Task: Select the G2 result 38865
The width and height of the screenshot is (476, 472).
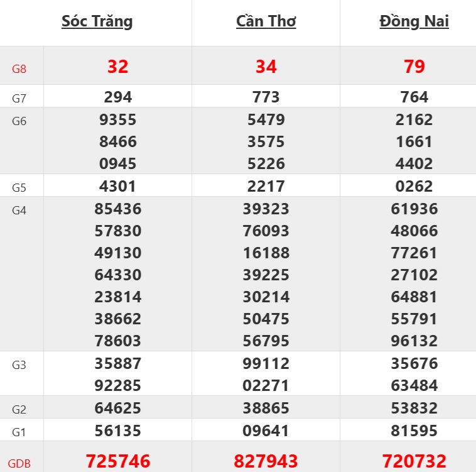Action: pos(266,409)
